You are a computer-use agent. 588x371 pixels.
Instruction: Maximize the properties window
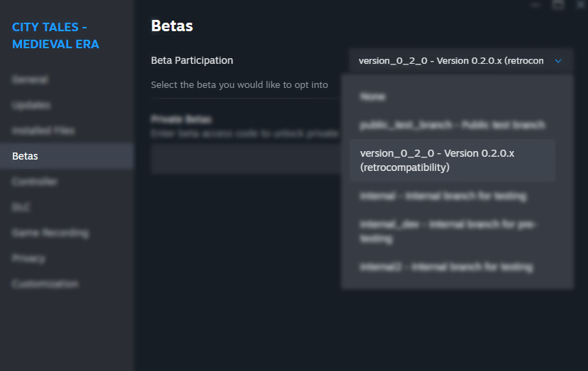tap(558, 4)
